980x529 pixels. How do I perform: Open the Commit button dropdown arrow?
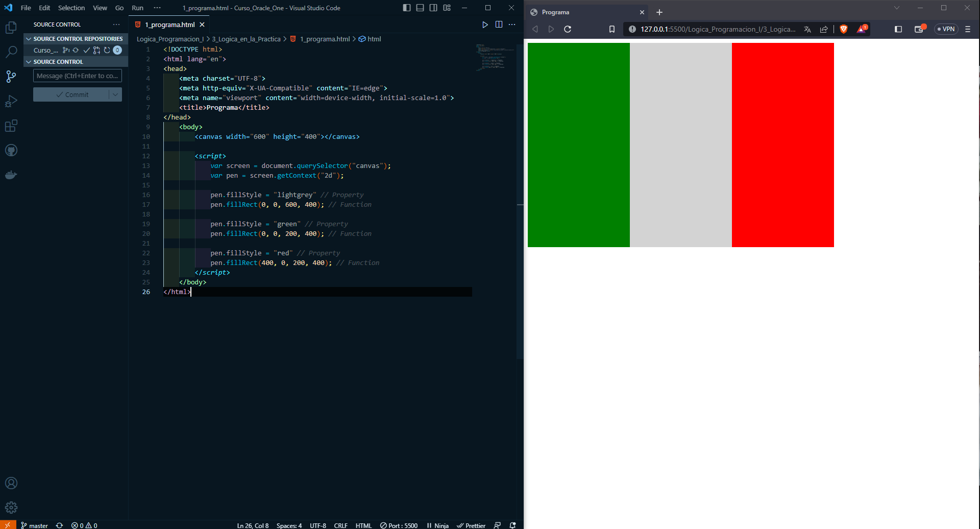(115, 94)
